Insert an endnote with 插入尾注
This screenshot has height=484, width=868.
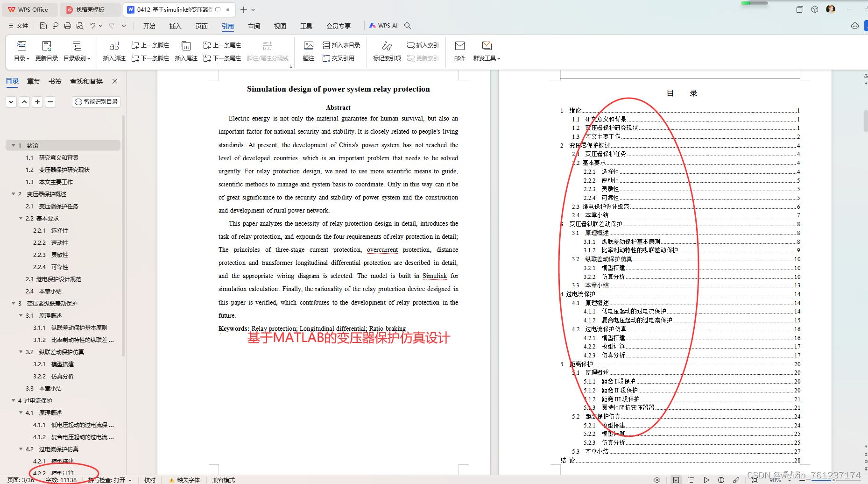pyautogui.click(x=186, y=51)
